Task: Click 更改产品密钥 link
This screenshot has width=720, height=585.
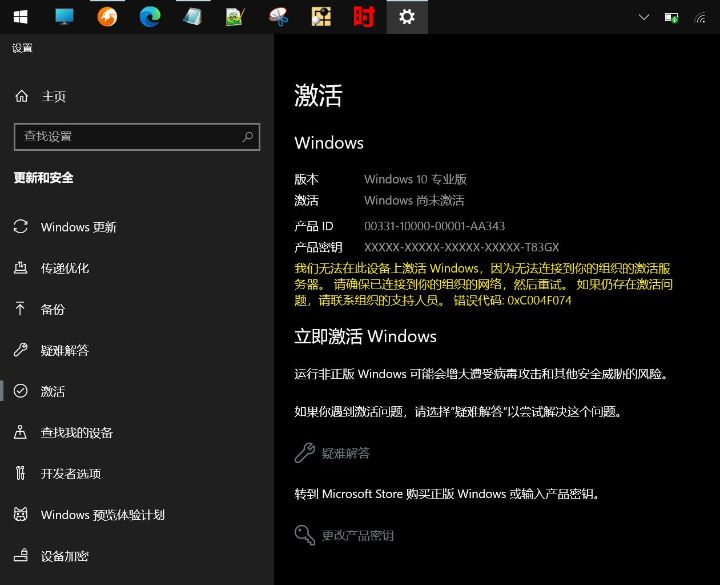Action: tap(357, 535)
